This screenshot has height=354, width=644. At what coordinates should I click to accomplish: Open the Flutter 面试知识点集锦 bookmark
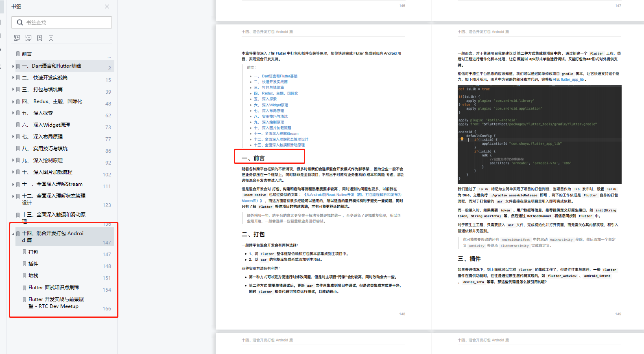[x=54, y=288]
